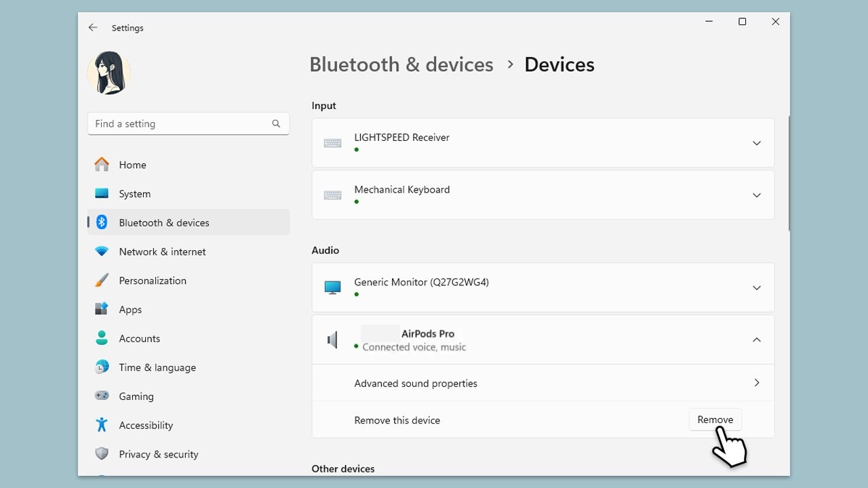Screen dimensions: 868x488
Task: Expand the LIGHTSPEED Receiver device entry
Action: (756, 143)
